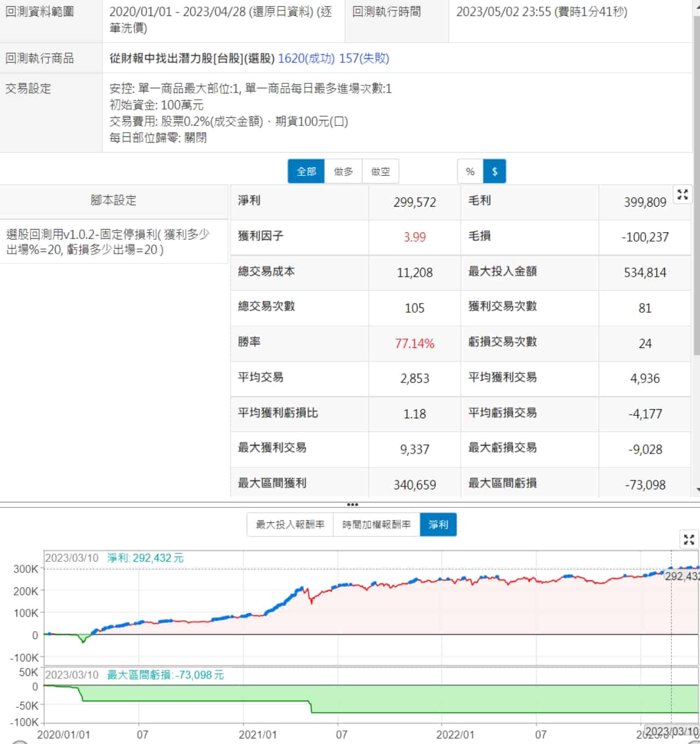Expand the net profit chart to fullscreen
Image resolution: width=700 pixels, height=744 pixels.
[689, 540]
